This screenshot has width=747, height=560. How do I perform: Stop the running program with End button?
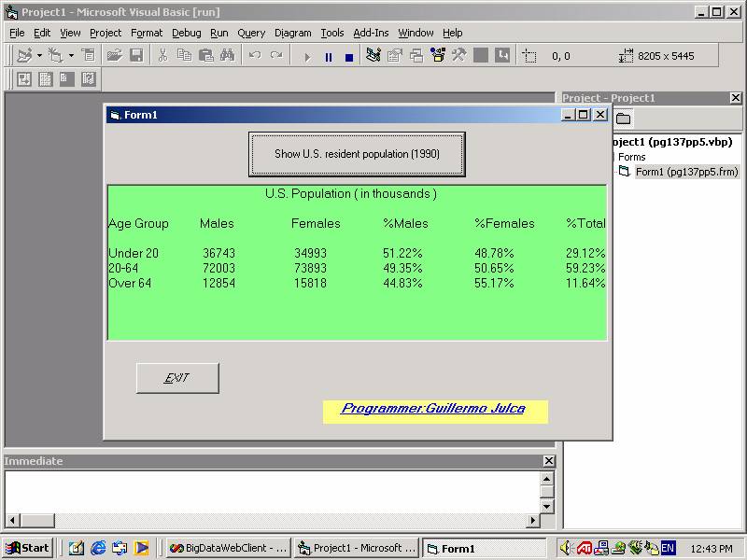click(348, 57)
